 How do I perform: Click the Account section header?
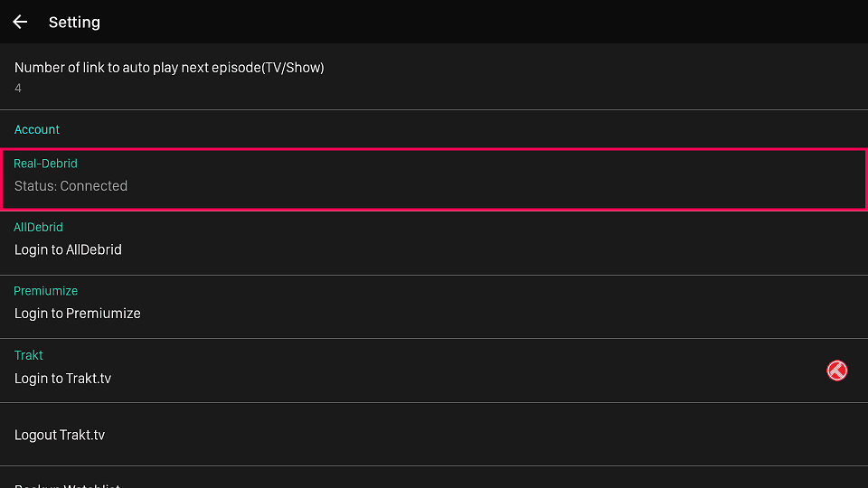36,129
